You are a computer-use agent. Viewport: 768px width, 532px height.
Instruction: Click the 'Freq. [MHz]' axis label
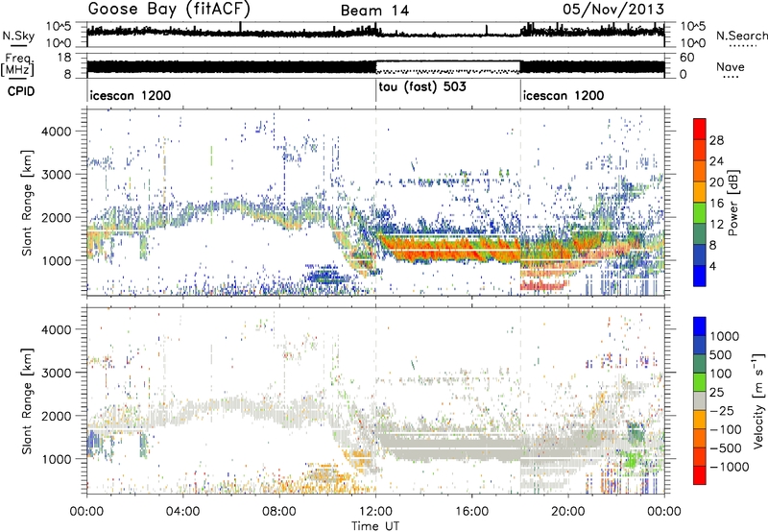(17, 65)
